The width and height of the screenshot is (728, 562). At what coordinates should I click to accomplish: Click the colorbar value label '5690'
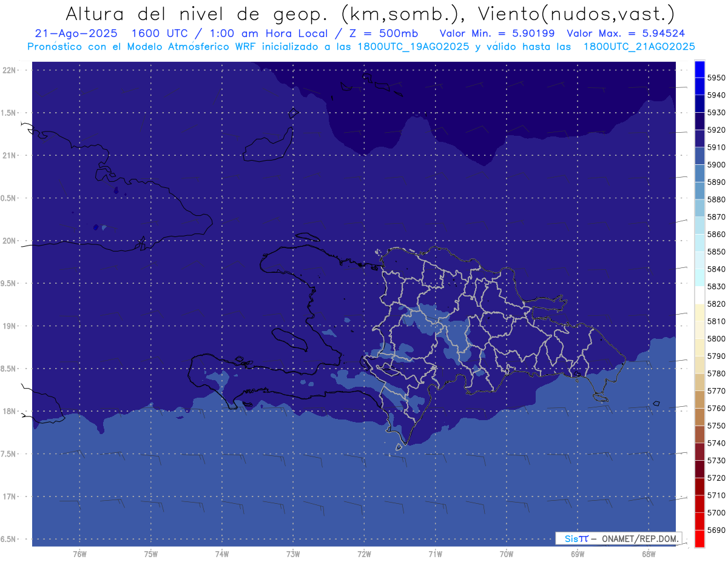tap(716, 530)
